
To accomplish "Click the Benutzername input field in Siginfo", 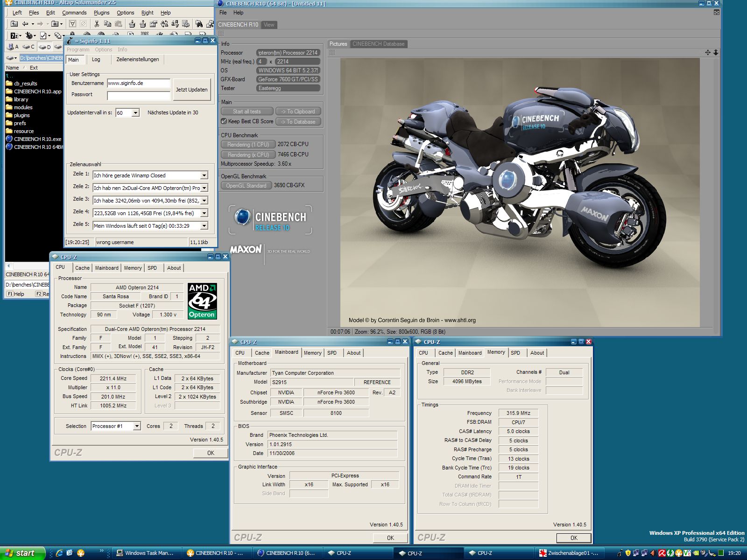I will [x=139, y=83].
